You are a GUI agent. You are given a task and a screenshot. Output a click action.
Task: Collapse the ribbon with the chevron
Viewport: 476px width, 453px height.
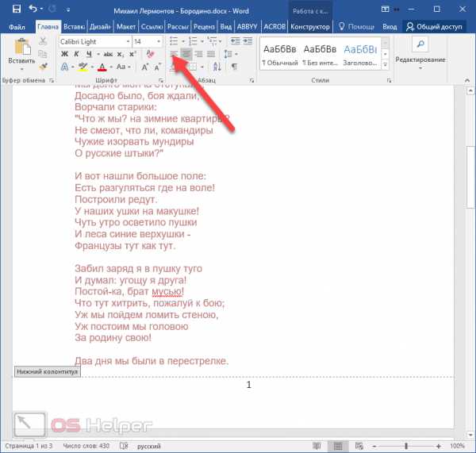click(467, 80)
